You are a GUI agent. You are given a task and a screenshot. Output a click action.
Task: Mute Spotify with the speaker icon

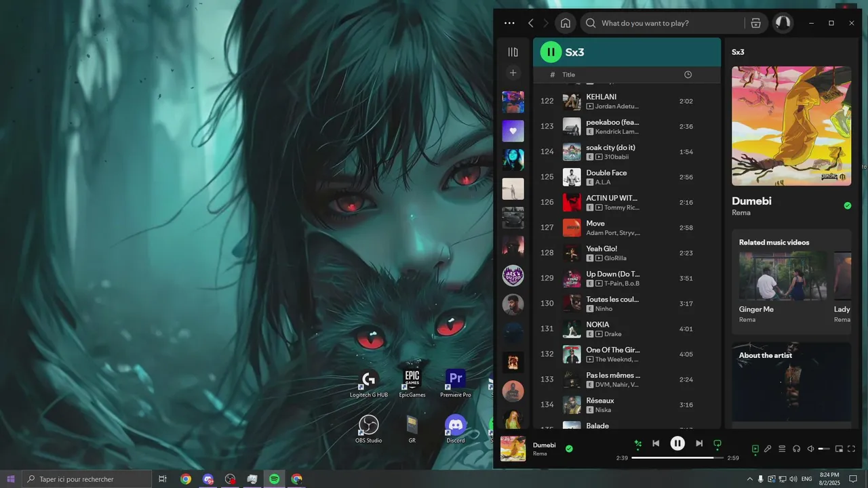pos(810,449)
